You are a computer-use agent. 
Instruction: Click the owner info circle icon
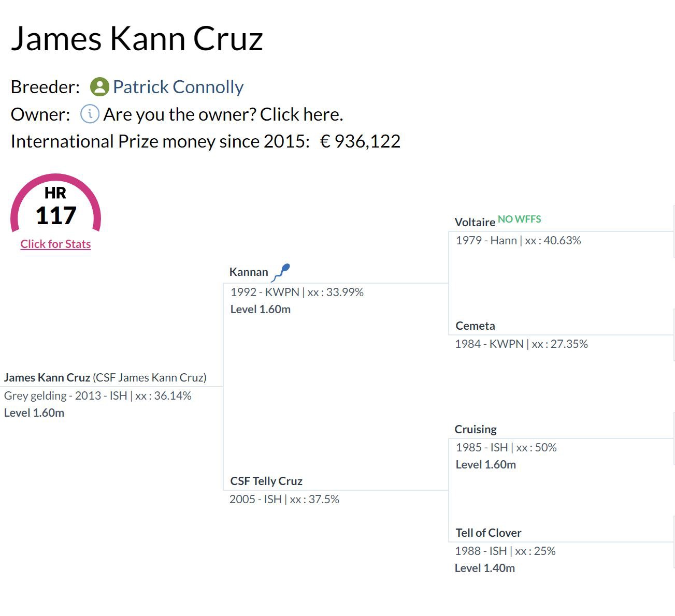coord(90,114)
